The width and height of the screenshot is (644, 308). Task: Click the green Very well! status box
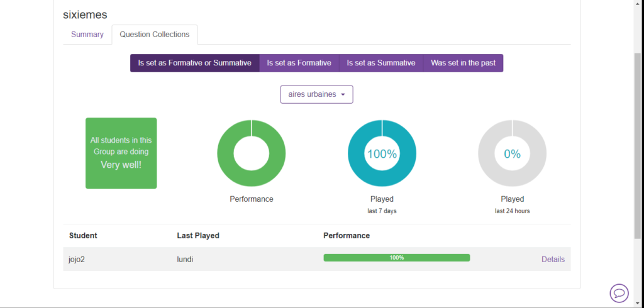point(121,153)
